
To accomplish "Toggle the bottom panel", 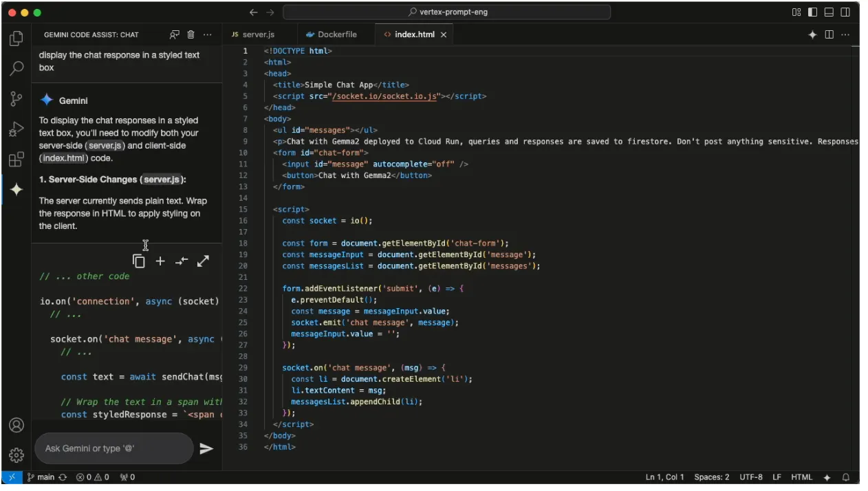I will coord(829,12).
